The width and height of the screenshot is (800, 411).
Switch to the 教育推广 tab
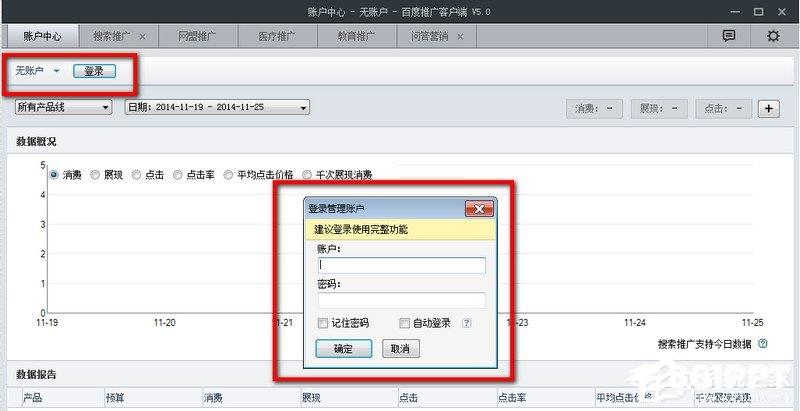(356, 37)
